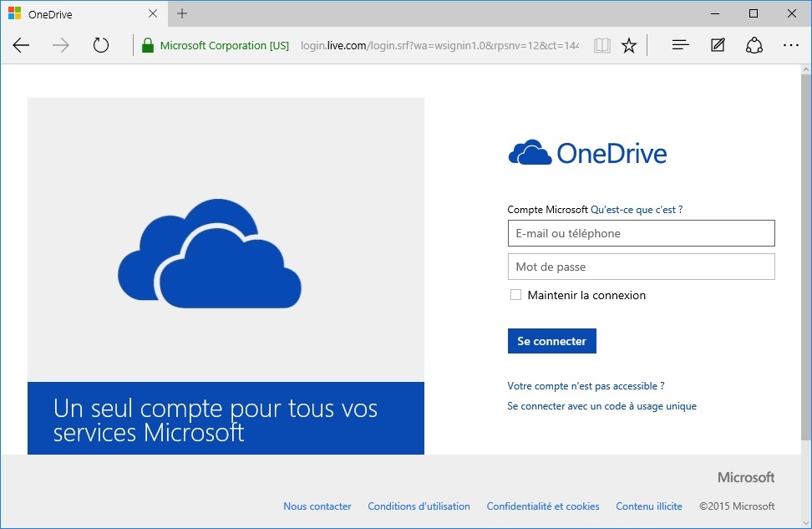Check Maintenir la connexion checkbox
This screenshot has width=812, height=529.
coord(515,295)
